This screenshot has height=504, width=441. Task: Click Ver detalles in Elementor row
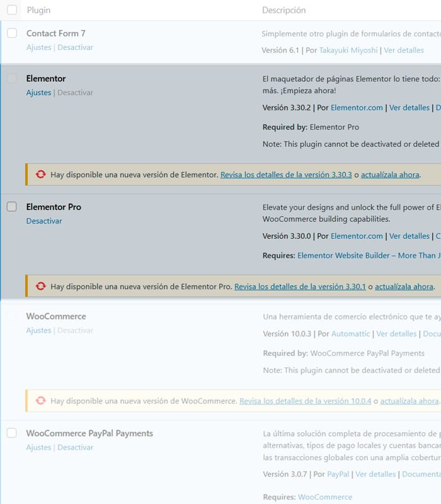[x=409, y=107]
